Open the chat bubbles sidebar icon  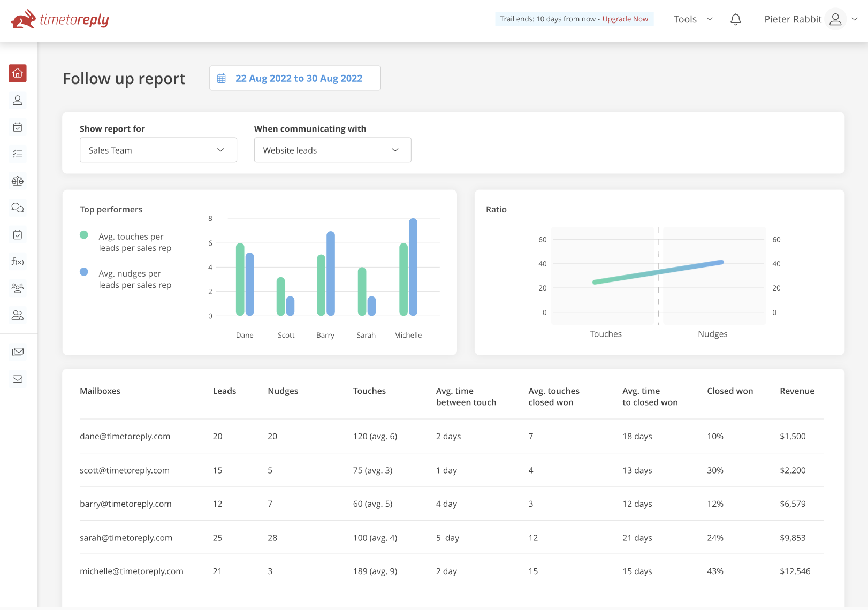pyautogui.click(x=18, y=208)
